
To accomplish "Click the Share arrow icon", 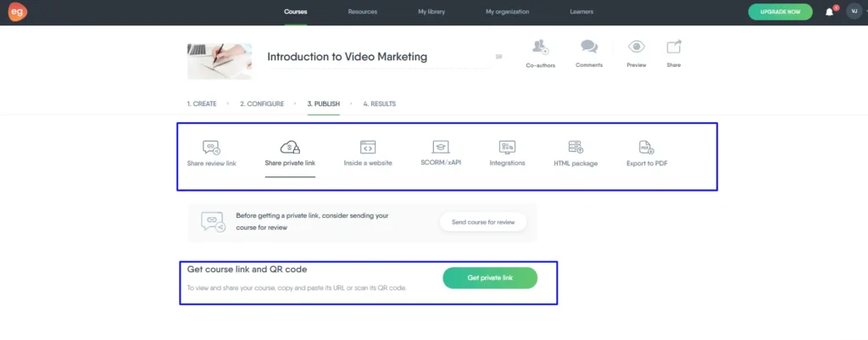I will (673, 47).
